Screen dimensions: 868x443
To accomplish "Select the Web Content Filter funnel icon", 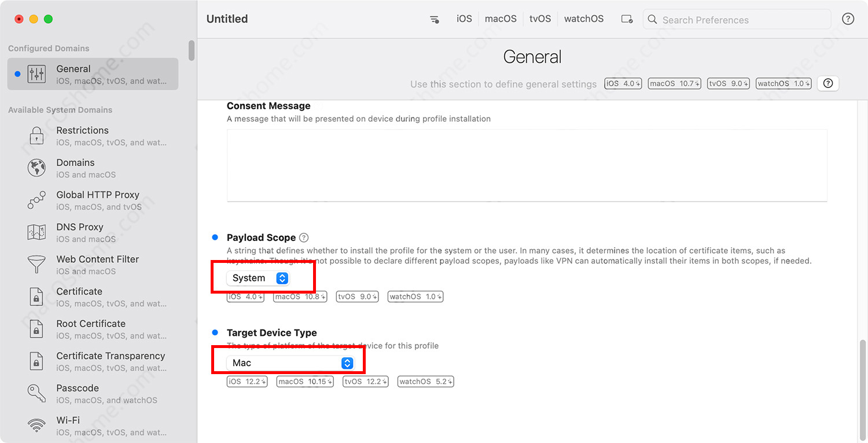I will tap(36, 265).
